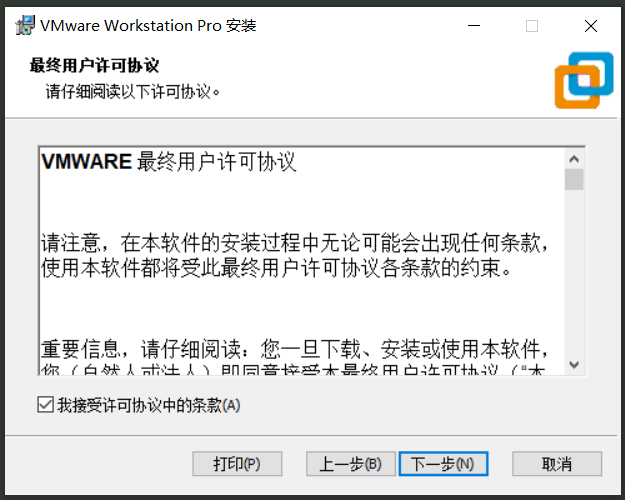Click the 'VMware Workstation Pro 安装' title bar text
The width and height of the screenshot is (625, 500).
coord(149,25)
